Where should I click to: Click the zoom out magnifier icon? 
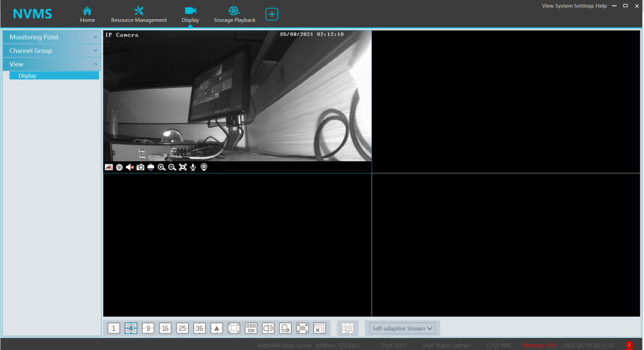172,167
